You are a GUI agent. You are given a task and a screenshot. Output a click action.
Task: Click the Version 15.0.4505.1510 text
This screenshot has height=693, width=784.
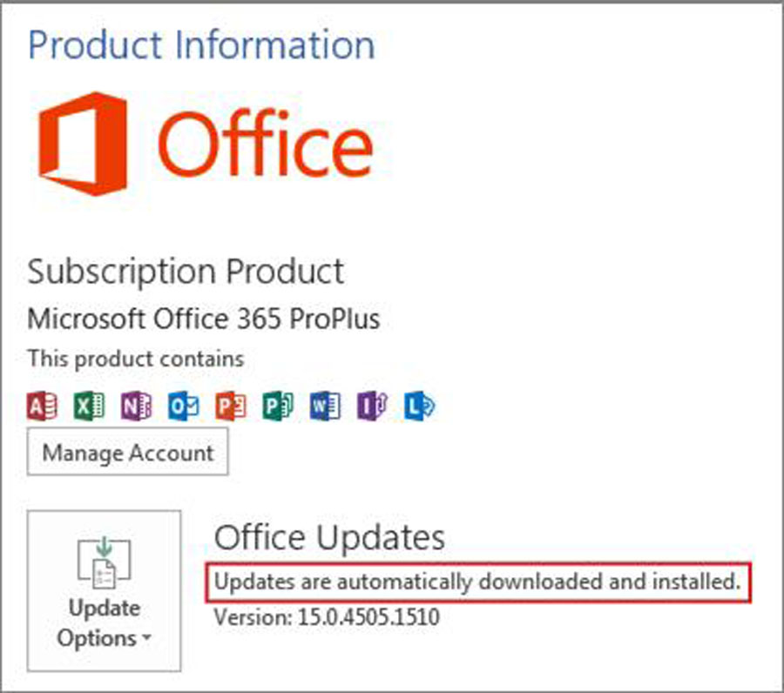click(327, 618)
